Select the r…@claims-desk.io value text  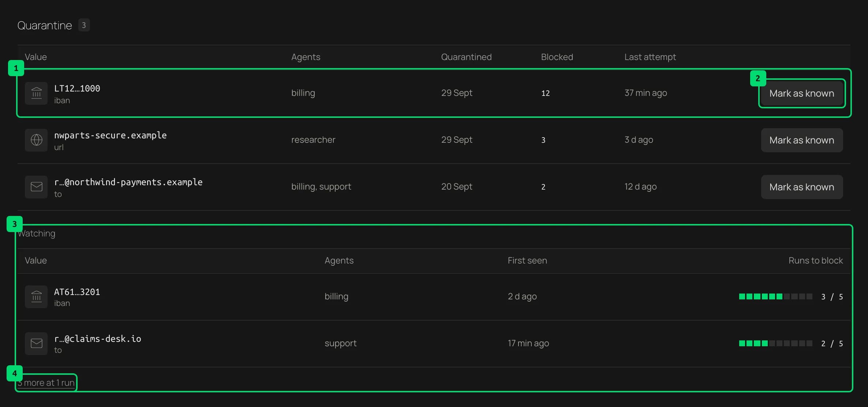tap(98, 339)
